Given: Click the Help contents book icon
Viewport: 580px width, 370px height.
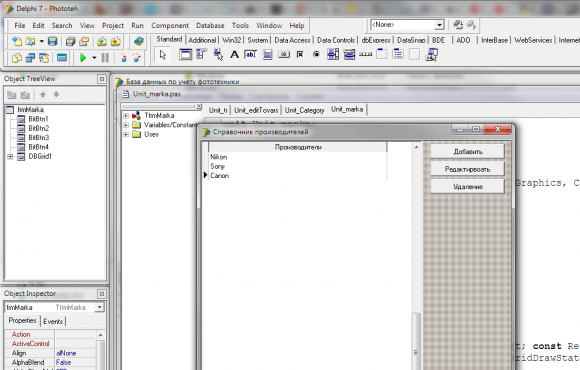Looking at the screenshot, I should tap(139, 41).
